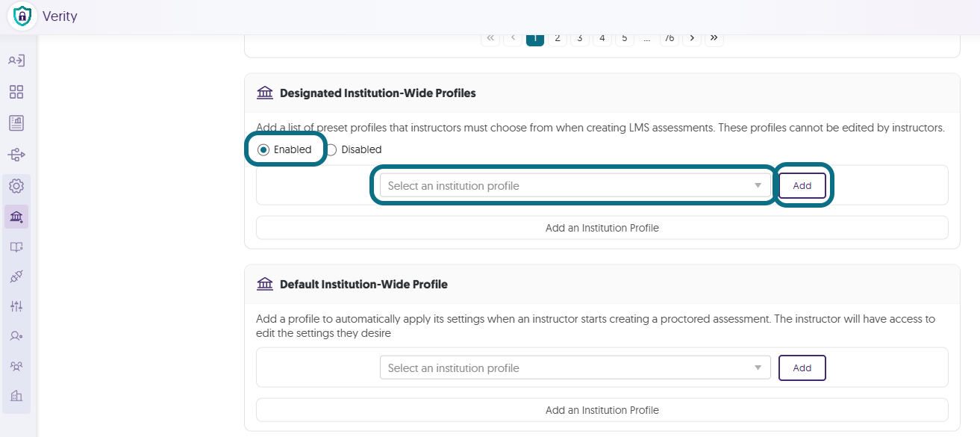Click Add button in Designated Profiles section
This screenshot has width=980, height=437.
tap(802, 185)
